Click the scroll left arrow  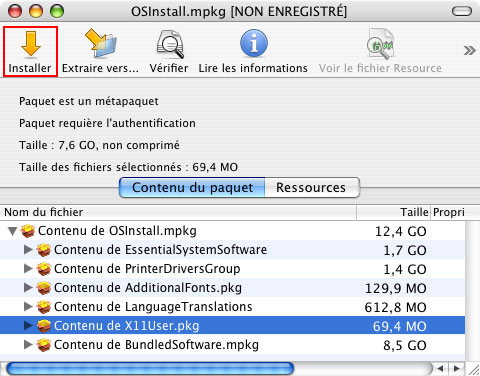(441, 369)
